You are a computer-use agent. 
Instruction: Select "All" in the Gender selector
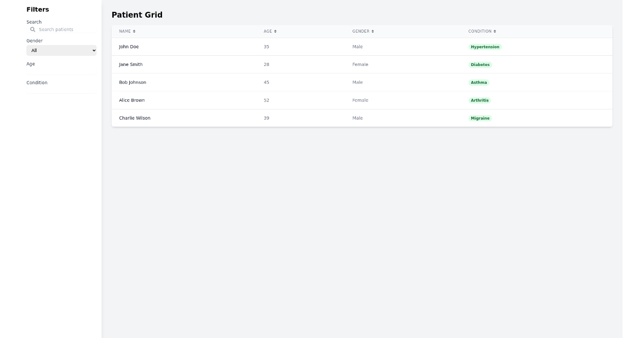coord(61,50)
